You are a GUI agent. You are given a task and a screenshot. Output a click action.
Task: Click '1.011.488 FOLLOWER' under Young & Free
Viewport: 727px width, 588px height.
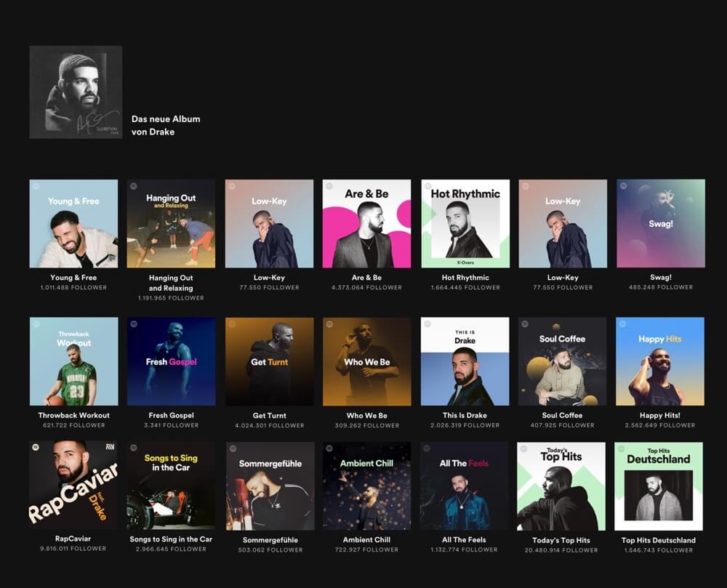73,287
